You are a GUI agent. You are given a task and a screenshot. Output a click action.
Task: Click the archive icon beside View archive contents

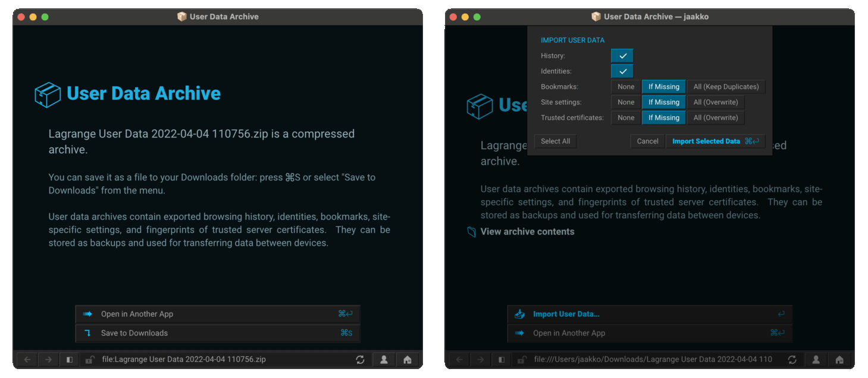(x=472, y=232)
